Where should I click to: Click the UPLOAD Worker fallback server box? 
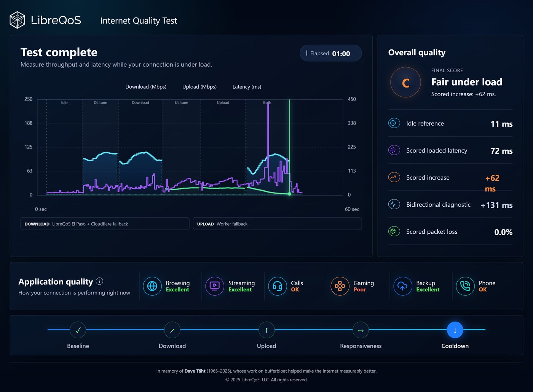tap(277, 224)
